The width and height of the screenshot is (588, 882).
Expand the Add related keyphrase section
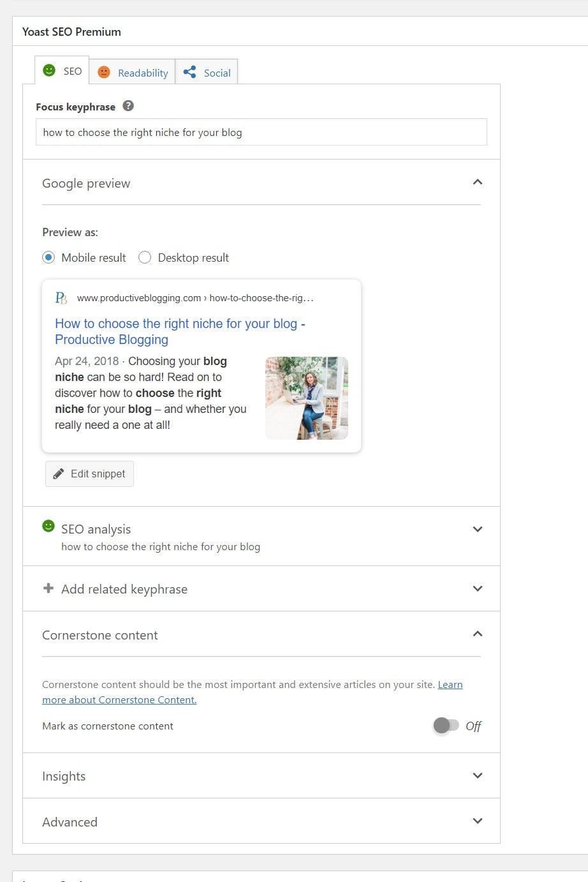[x=478, y=588]
